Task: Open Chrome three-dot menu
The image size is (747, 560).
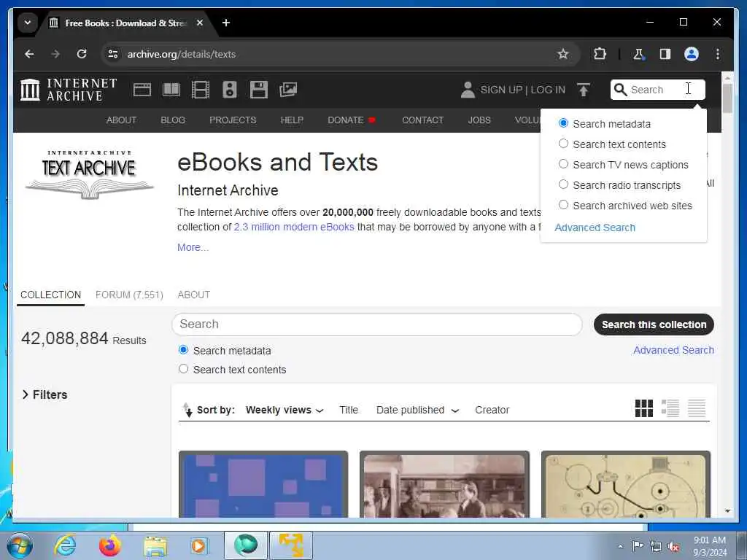Action: pyautogui.click(x=718, y=54)
